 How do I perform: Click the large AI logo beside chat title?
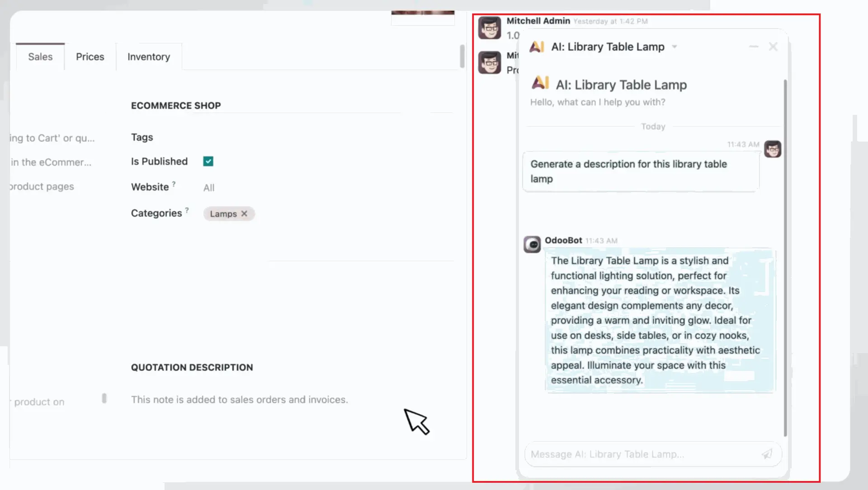point(540,83)
